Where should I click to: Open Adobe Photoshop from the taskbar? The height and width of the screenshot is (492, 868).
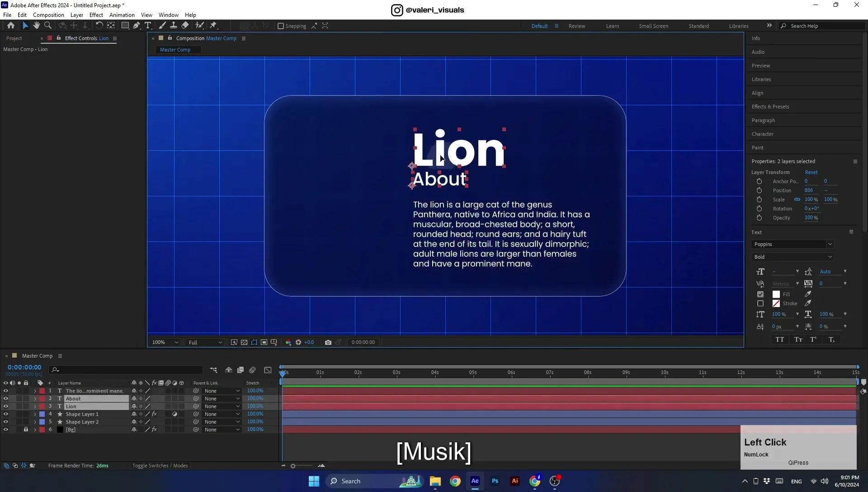(x=495, y=481)
